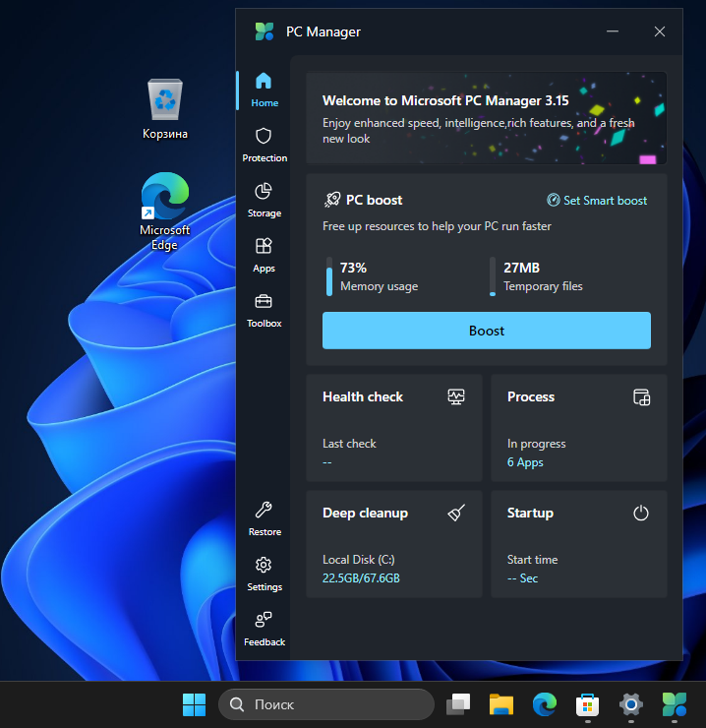Click the 27MB temporary files value
Image resolution: width=706 pixels, height=728 pixels.
522,268
